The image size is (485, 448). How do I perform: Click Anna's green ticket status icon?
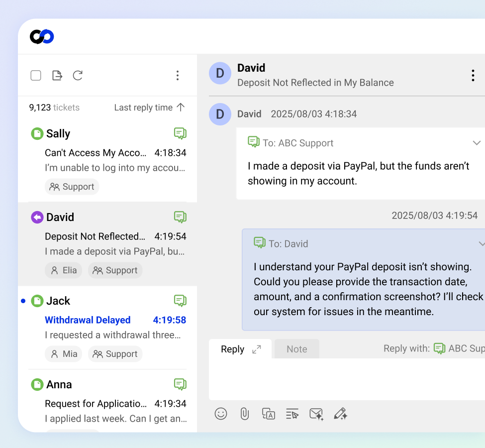point(37,384)
